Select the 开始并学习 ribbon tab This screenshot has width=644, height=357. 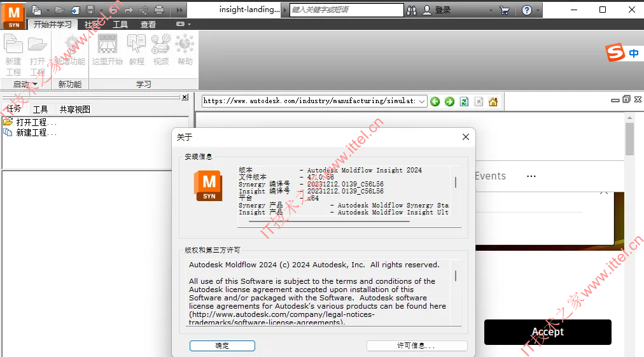pyautogui.click(x=53, y=25)
